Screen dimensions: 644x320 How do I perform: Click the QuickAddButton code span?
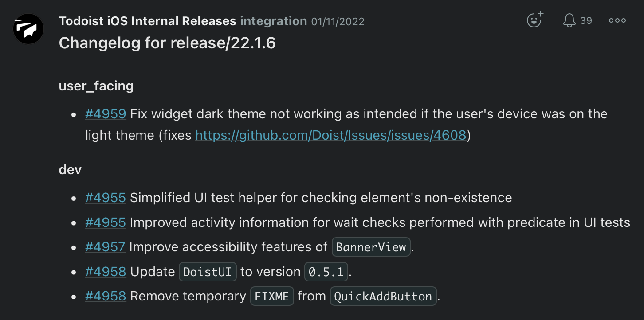coord(383,296)
